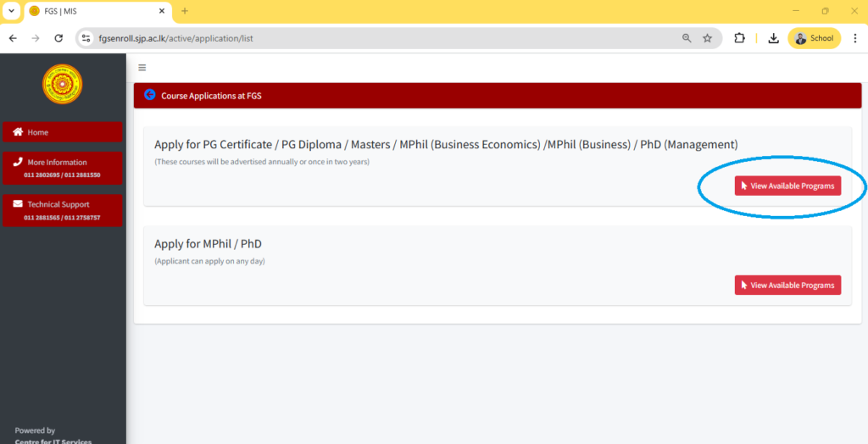The image size is (868, 444).
Task: Open a new tab with the plus button
Action: (185, 11)
